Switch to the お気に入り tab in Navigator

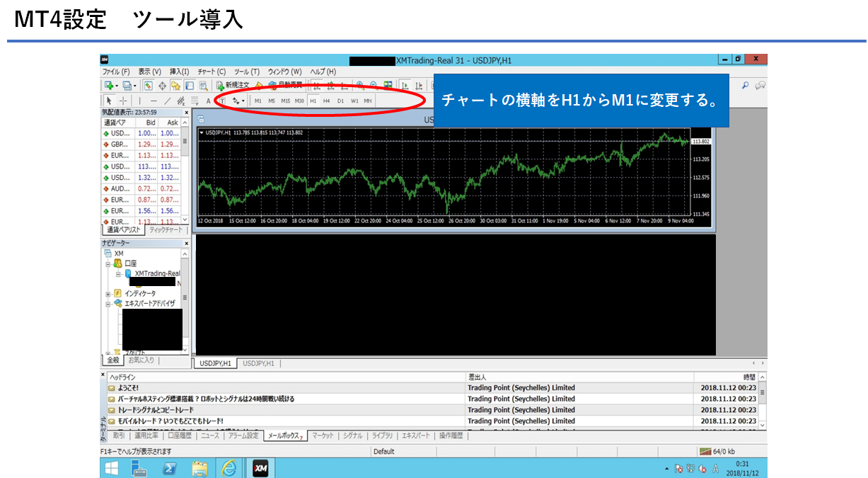pyautogui.click(x=139, y=360)
